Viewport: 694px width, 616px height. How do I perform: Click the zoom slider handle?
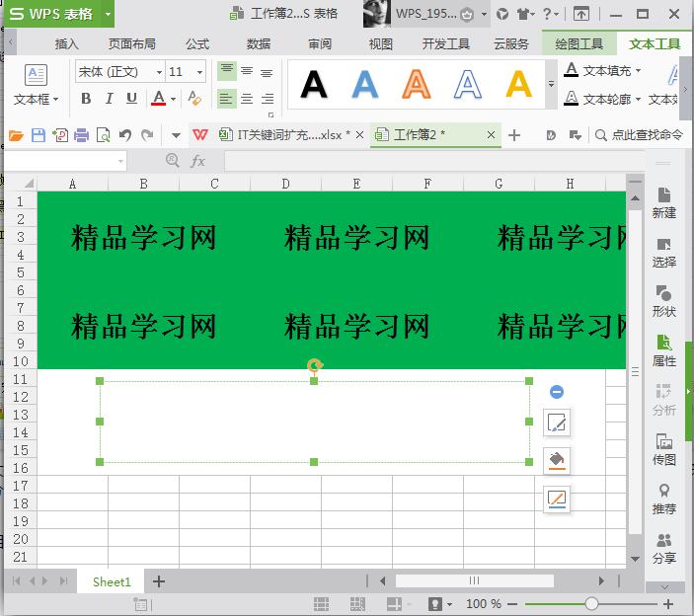(591, 603)
